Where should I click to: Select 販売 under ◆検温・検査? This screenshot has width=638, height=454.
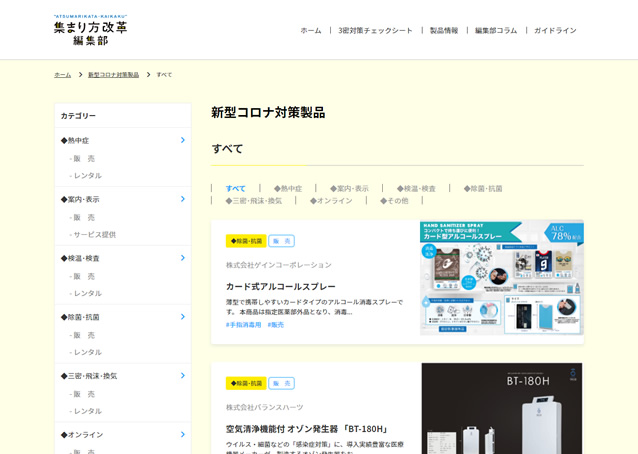point(82,277)
